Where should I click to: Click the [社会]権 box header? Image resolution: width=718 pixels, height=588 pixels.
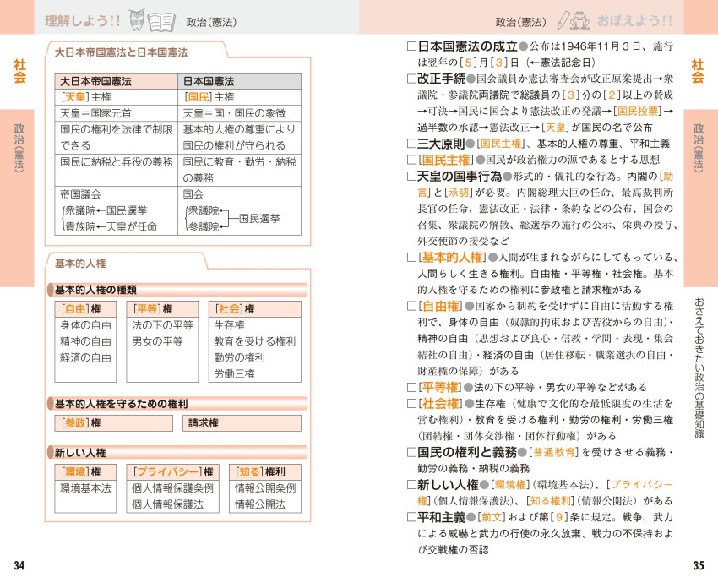click(x=254, y=309)
